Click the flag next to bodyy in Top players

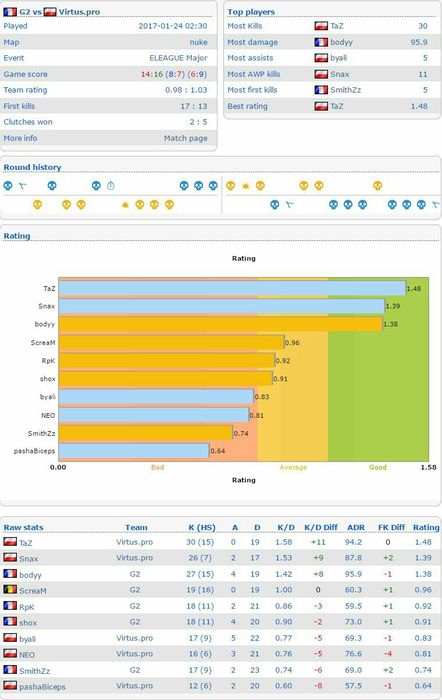coord(321,42)
